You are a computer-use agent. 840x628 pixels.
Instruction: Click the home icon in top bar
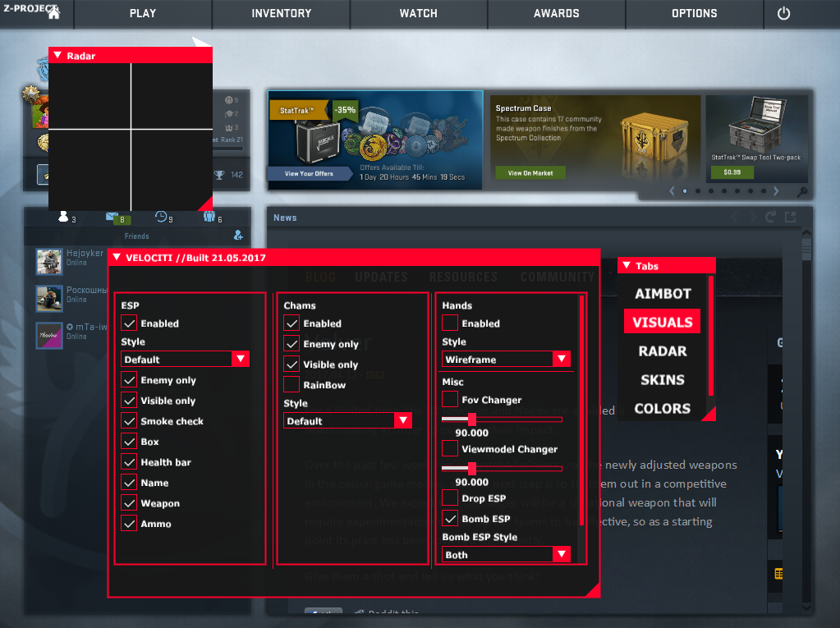pos(53,13)
